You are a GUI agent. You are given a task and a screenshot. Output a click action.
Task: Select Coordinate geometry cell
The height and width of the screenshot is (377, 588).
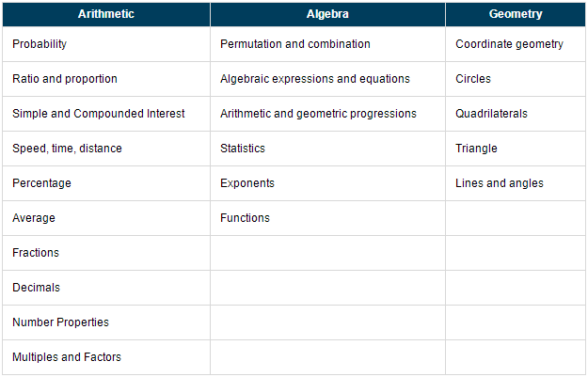point(516,44)
